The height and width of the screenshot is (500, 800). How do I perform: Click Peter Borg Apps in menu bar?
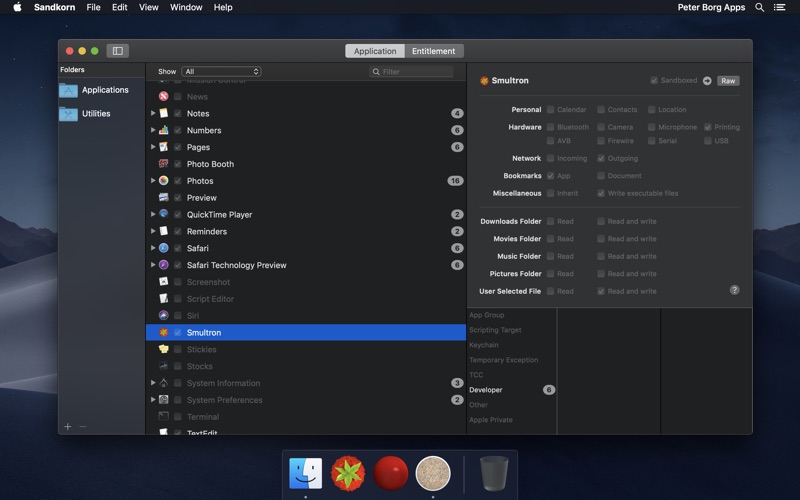(711, 7)
